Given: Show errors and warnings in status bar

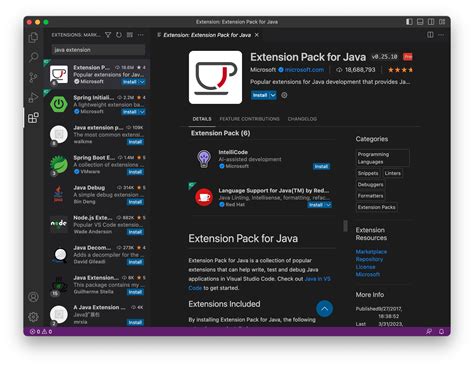Looking at the screenshot, I should tap(41, 331).
